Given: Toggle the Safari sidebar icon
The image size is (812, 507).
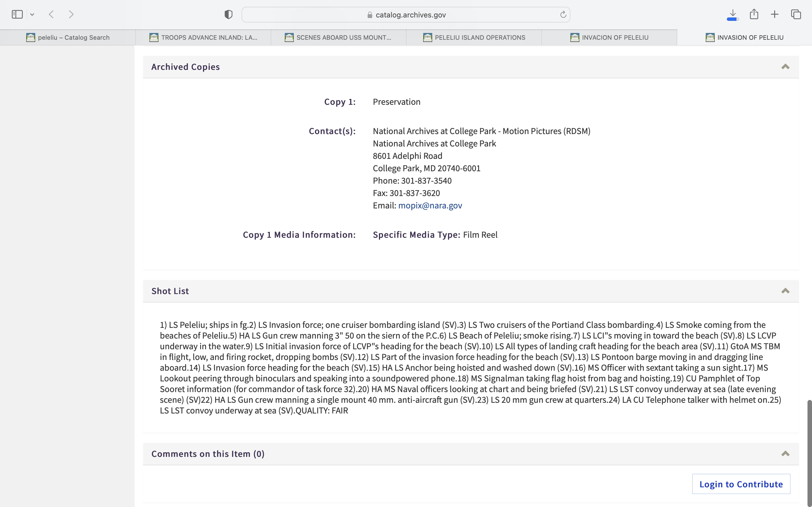Looking at the screenshot, I should click(x=17, y=14).
